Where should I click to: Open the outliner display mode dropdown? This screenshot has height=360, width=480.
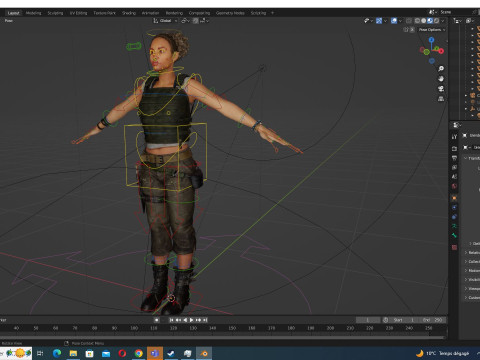(470, 21)
